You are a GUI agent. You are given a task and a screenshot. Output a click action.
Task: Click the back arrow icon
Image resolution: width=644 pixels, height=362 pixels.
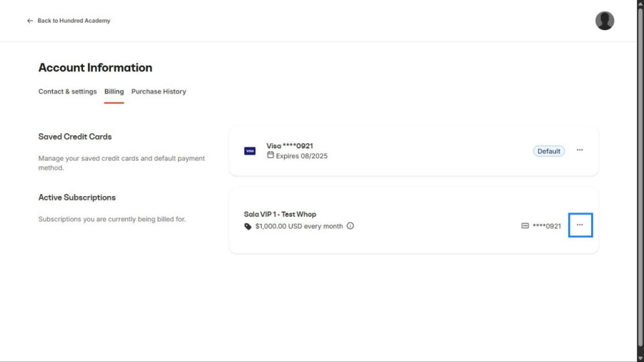(30, 21)
